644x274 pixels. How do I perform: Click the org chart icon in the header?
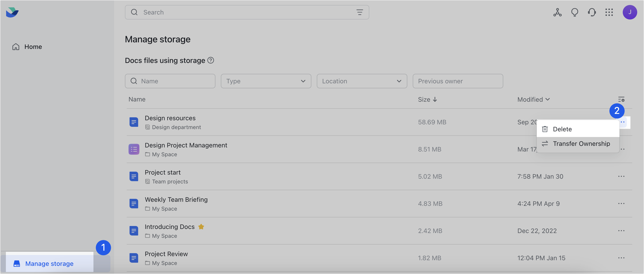[x=557, y=12]
